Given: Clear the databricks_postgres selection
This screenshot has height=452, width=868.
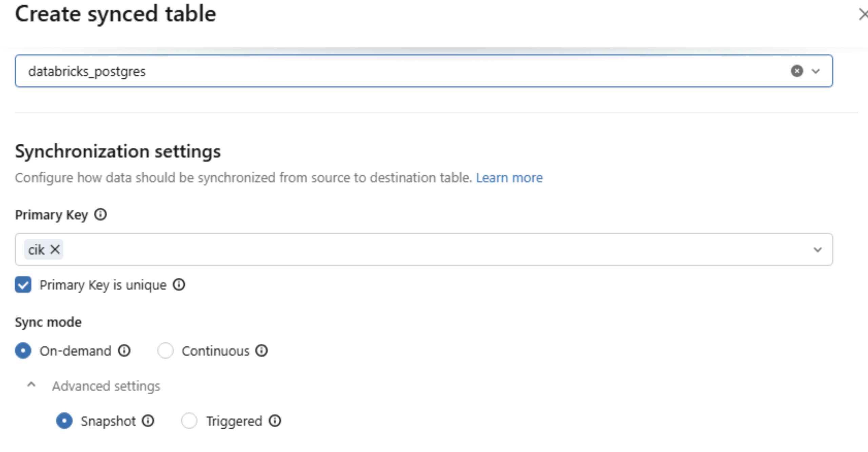Looking at the screenshot, I should pyautogui.click(x=797, y=71).
